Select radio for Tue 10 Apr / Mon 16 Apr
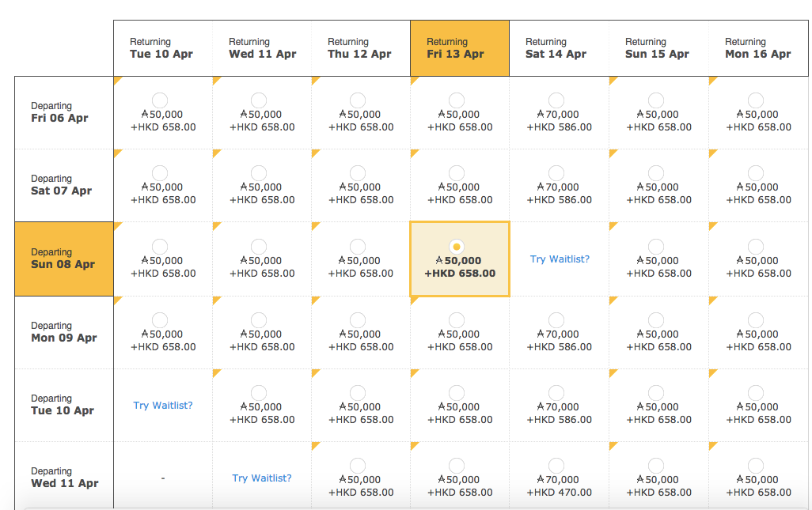Screen dimensions: 812x510 pyautogui.click(x=756, y=393)
